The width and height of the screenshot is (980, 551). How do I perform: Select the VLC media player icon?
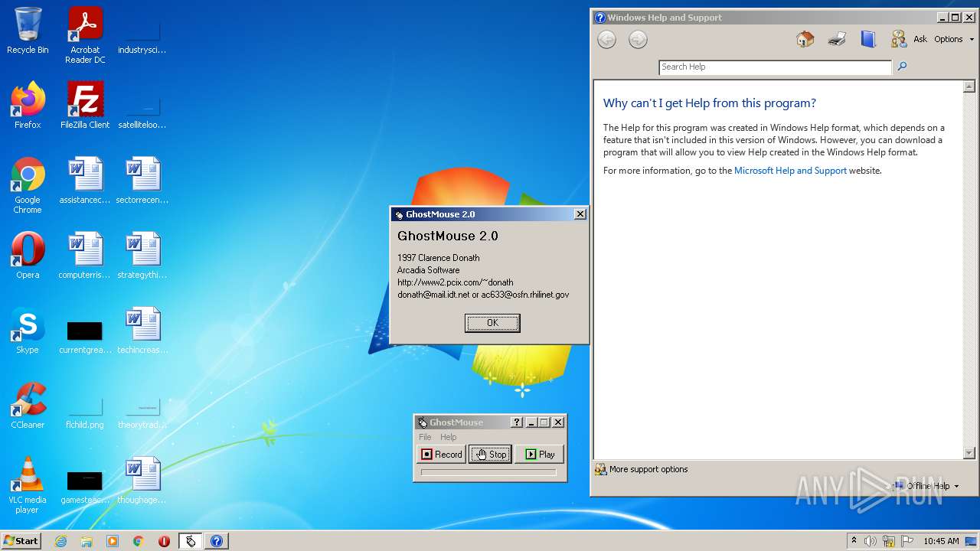[28, 485]
